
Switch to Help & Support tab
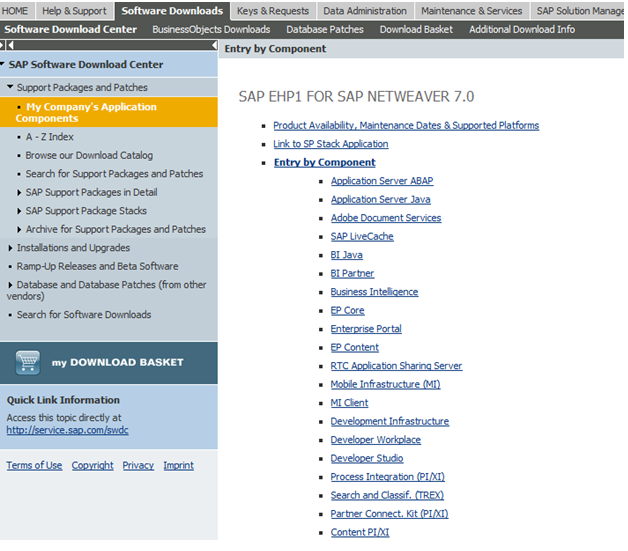(x=74, y=11)
